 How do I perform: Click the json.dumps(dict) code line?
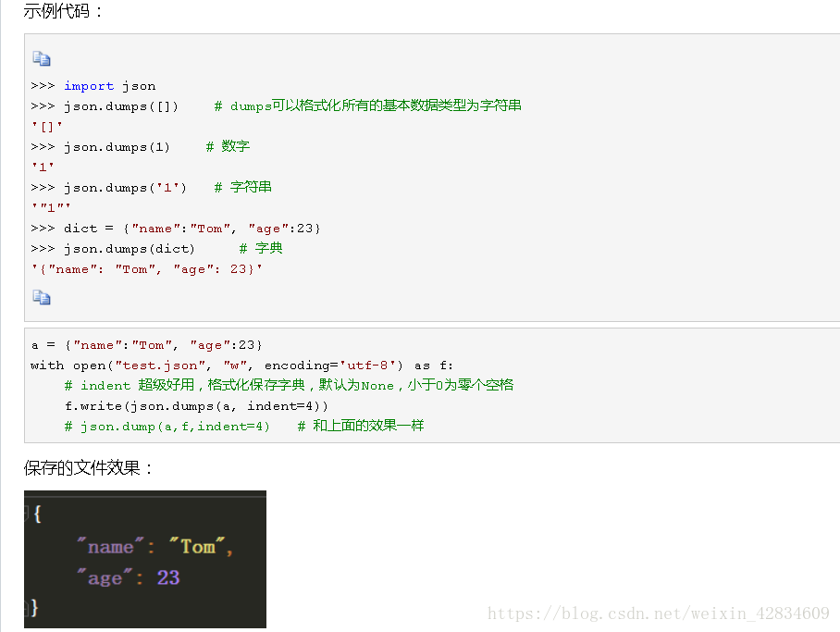point(156,248)
